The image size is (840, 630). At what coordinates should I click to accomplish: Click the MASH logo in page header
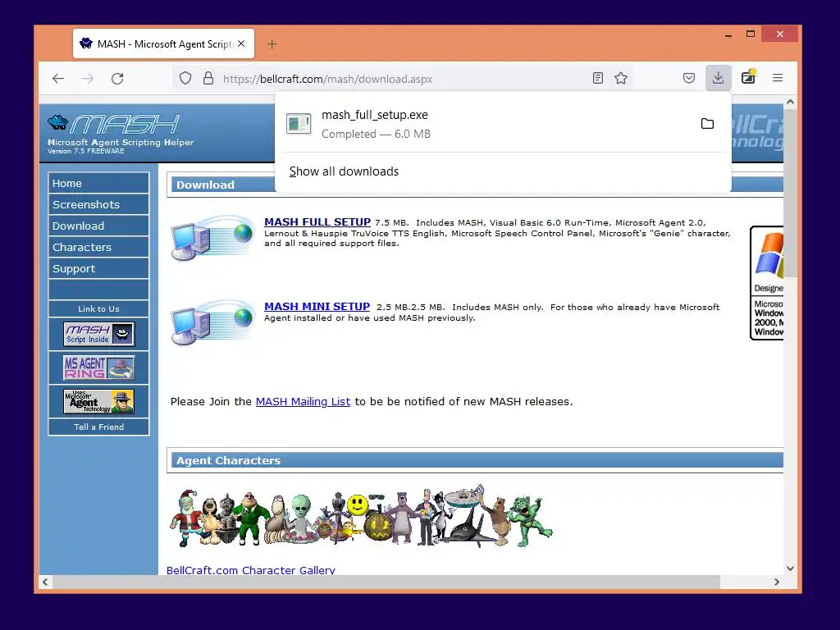pyautogui.click(x=113, y=125)
